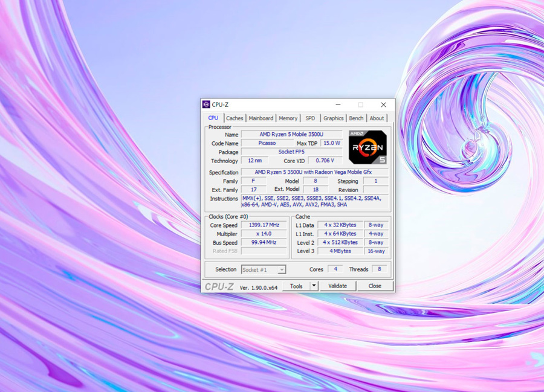Click the Ext. Family value 17

coord(254,190)
